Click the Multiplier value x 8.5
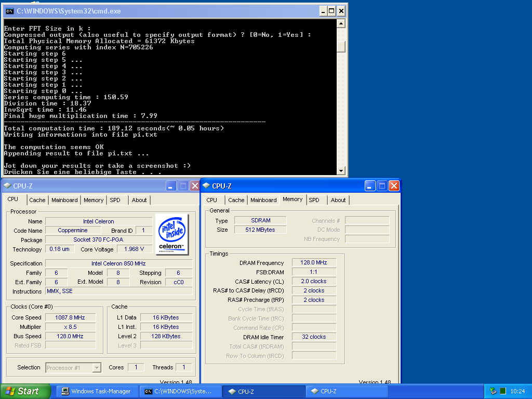Image resolution: width=532 pixels, height=399 pixels. tap(70, 327)
